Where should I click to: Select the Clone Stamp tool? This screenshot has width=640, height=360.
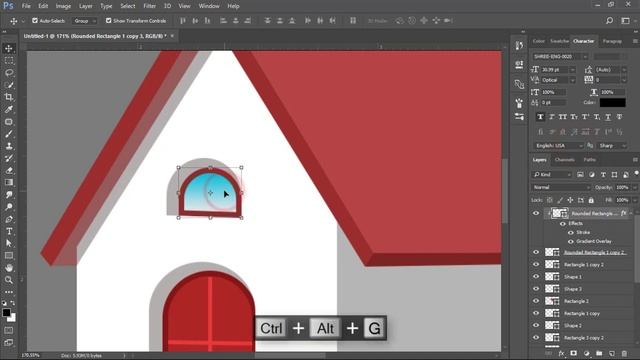click(x=9, y=146)
